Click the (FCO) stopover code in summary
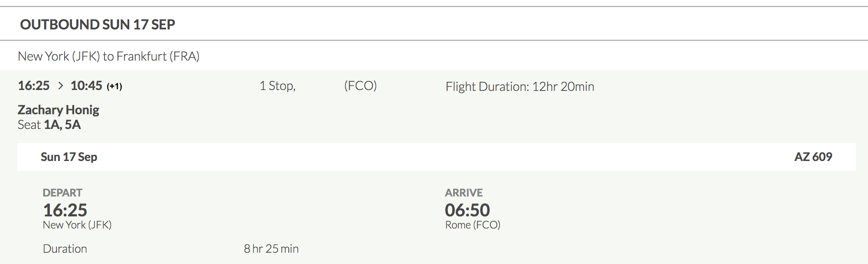The width and height of the screenshot is (868, 264). [360, 86]
